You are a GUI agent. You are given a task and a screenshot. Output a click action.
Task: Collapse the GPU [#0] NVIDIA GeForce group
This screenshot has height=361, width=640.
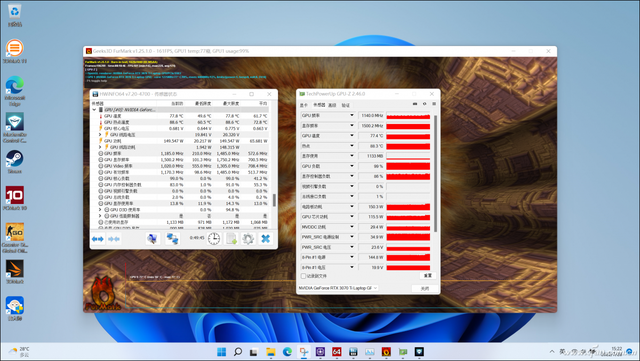(x=94, y=110)
